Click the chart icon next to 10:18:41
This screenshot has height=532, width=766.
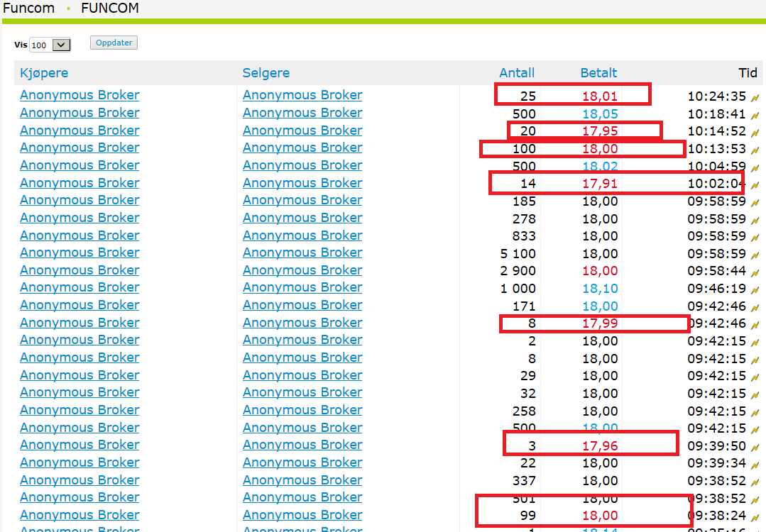pos(755,115)
